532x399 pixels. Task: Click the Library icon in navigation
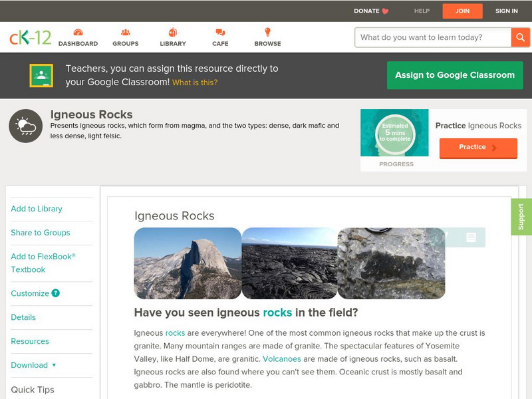coord(173,33)
